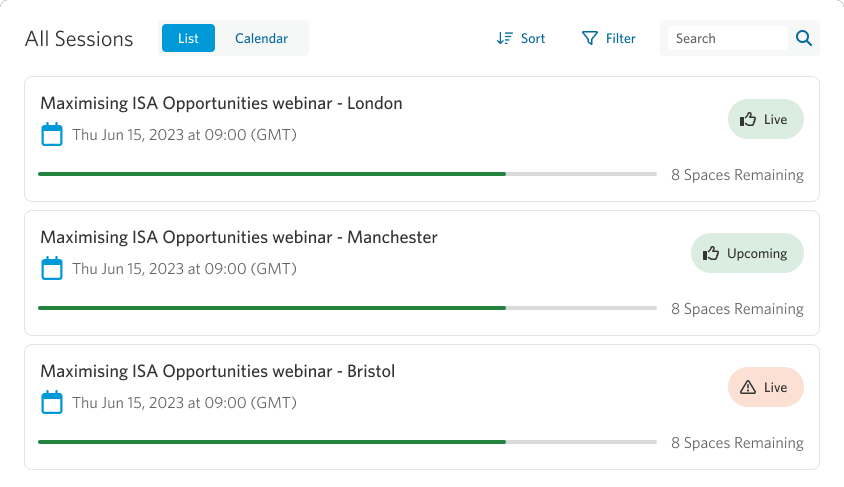Open the Manchester webinar session title
Screen dimensions: 844x487
click(x=239, y=237)
